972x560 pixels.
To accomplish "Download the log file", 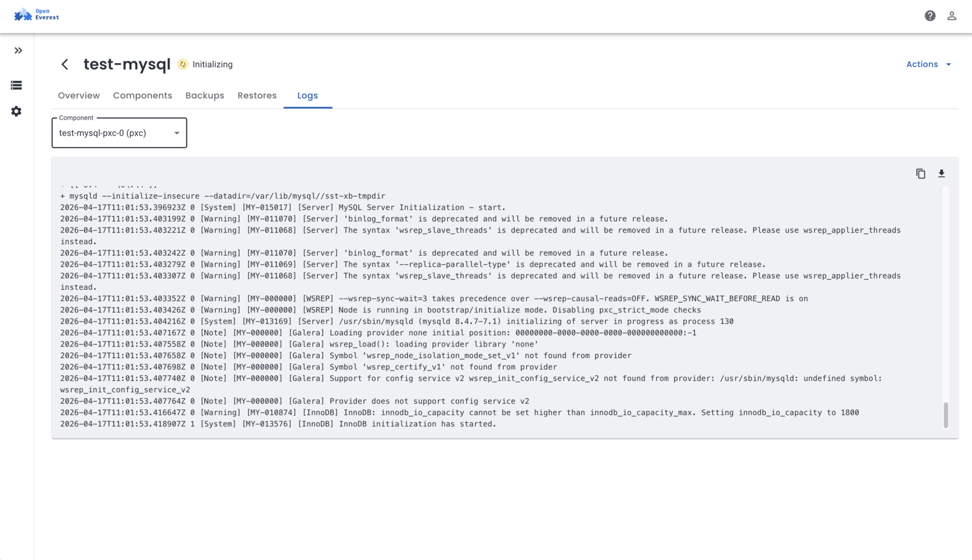I will click(941, 174).
